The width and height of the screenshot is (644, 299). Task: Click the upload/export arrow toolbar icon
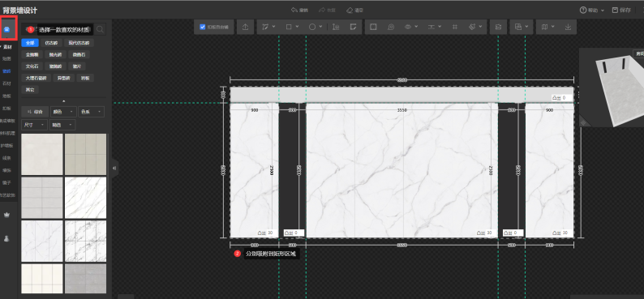[x=245, y=27]
